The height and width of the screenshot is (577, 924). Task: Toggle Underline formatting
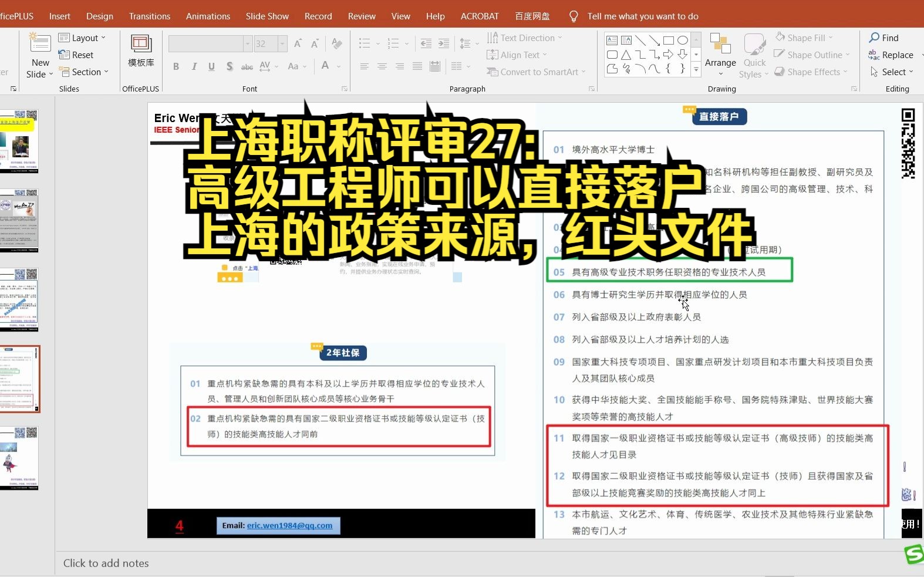211,66
